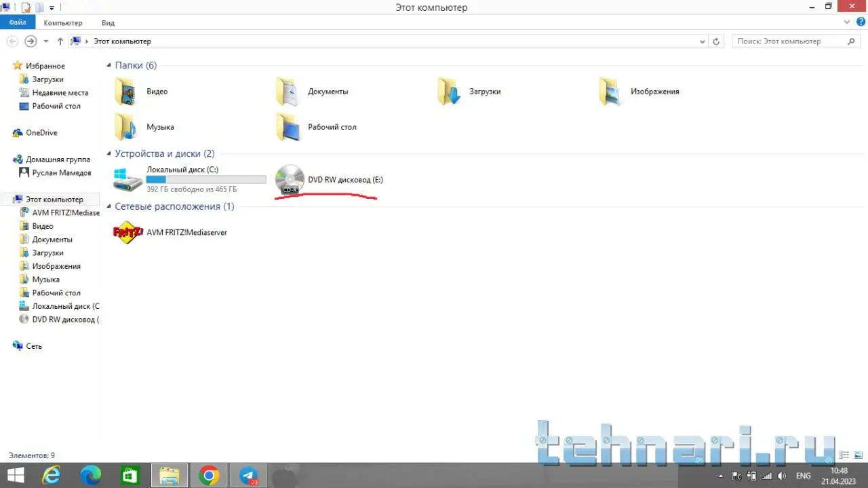Launch Internet Explorer from the taskbar
868x488 pixels.
tap(52, 475)
